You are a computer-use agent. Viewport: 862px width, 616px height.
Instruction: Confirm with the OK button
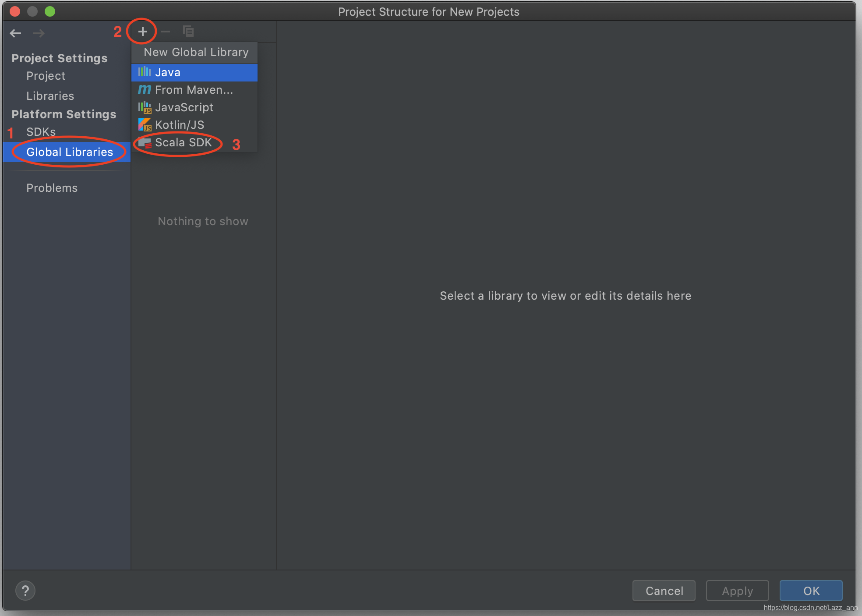(x=811, y=591)
